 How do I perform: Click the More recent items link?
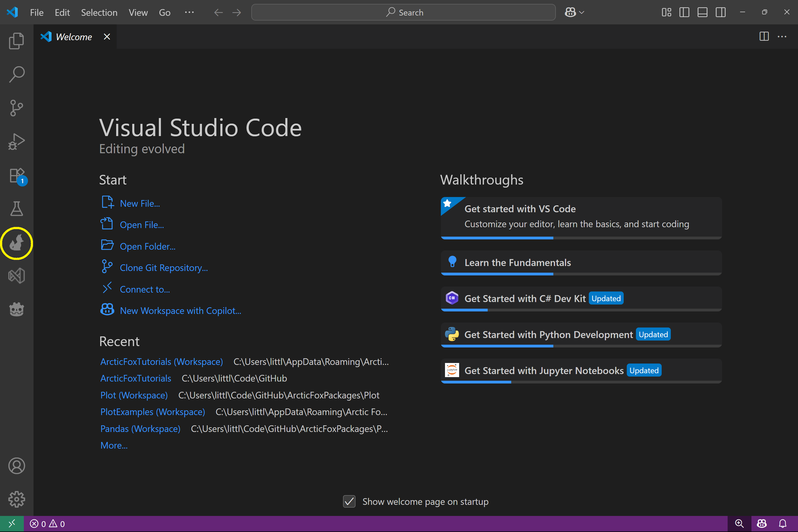click(x=114, y=446)
